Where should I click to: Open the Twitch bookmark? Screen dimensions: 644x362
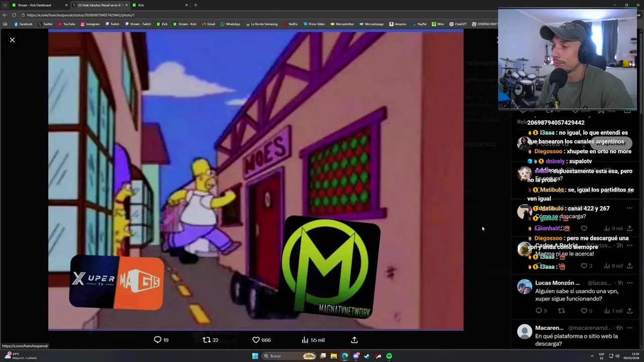point(112,24)
